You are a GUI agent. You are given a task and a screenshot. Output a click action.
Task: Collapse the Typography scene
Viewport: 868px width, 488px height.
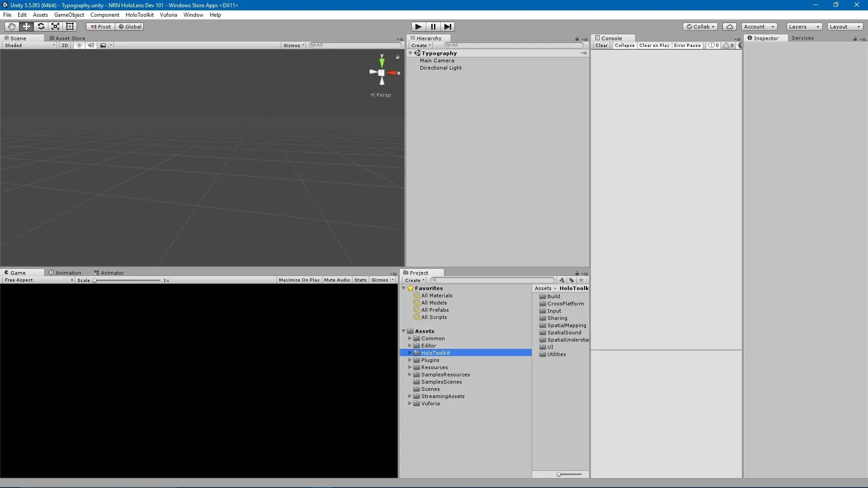tap(410, 53)
